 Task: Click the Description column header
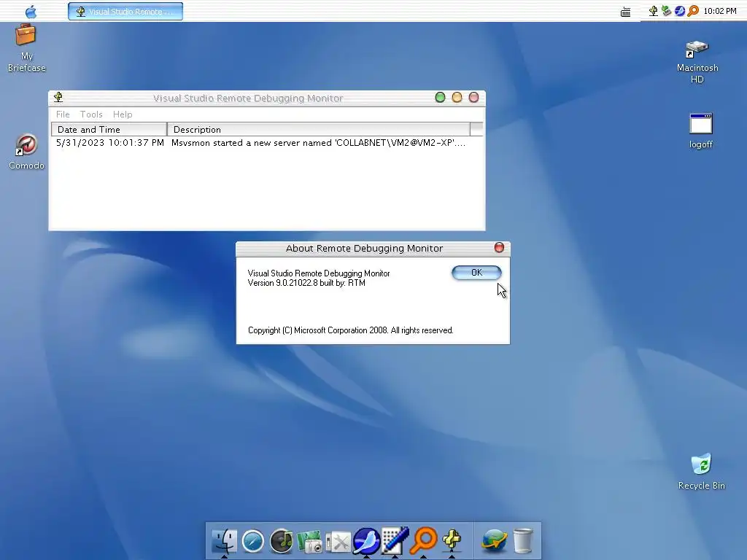coord(318,130)
